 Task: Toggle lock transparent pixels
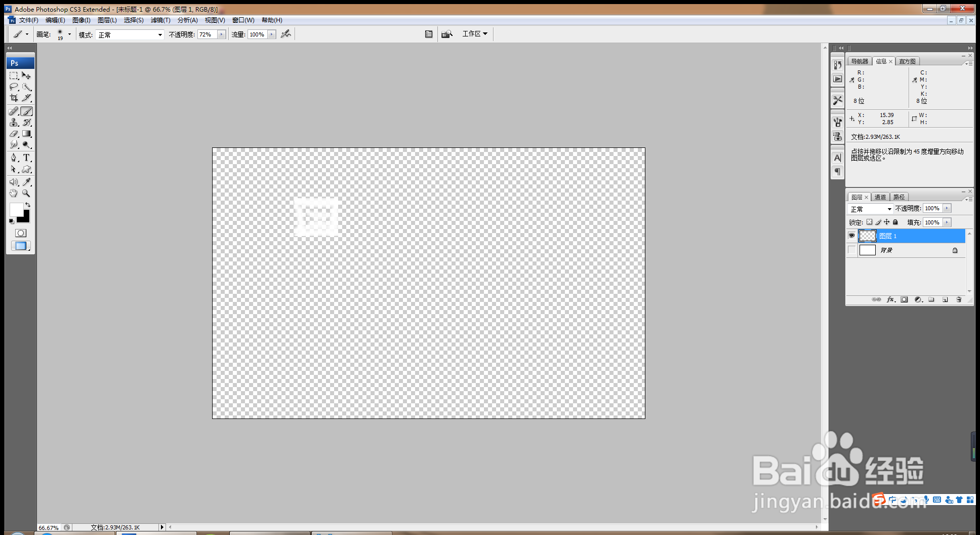pos(869,222)
